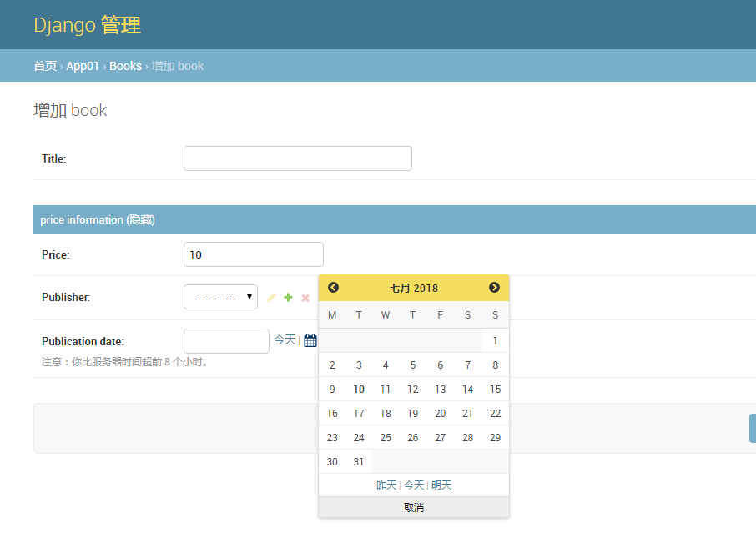Go to next month in calendar
This screenshot has height=533, width=756.
click(x=494, y=288)
